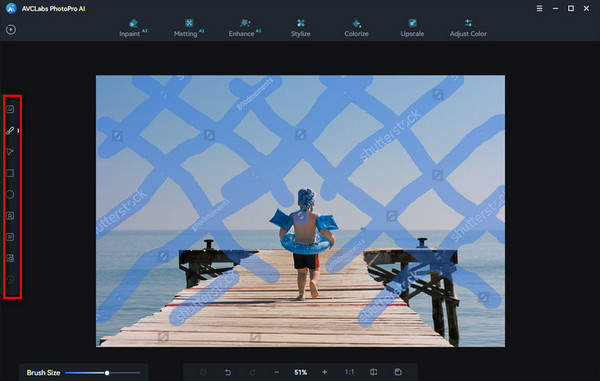Select the portrait/foreground selection tool

10,216
